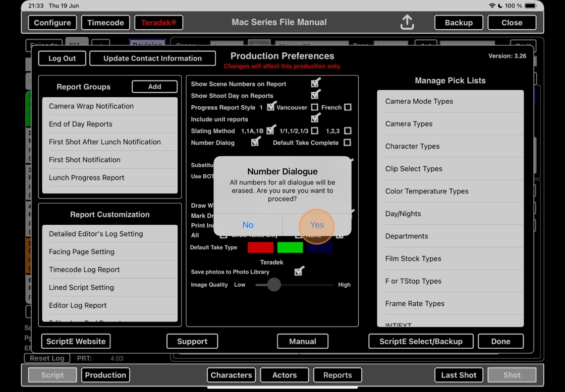565x392 pixels.
Task: Switch to the Reports tab
Action: 337,375
